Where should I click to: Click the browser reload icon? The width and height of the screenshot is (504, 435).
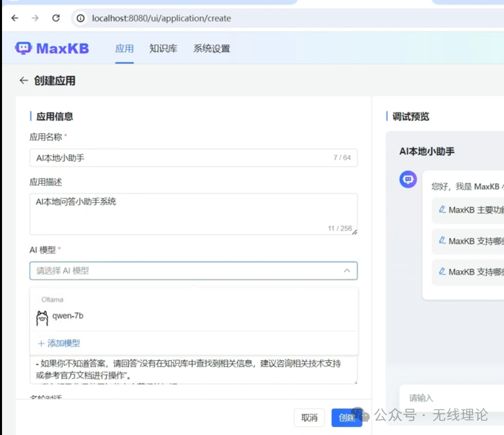tap(56, 18)
